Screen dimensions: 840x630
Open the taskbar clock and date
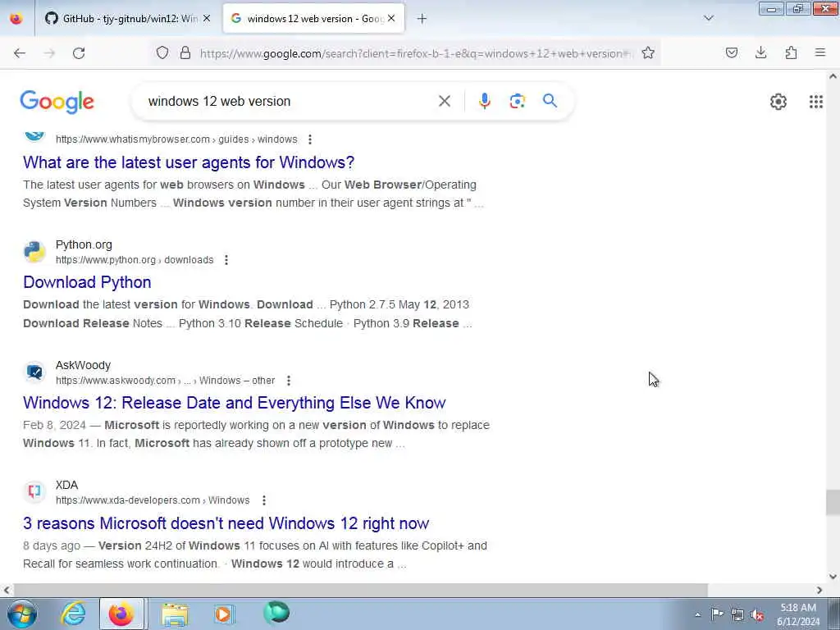[798, 614]
